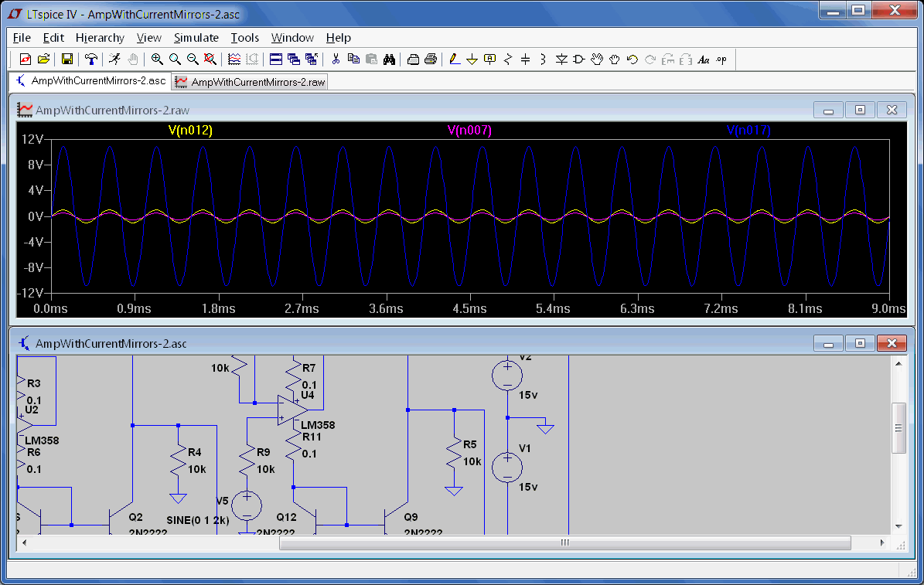Cascade the windows
924x585 pixels.
click(294, 59)
